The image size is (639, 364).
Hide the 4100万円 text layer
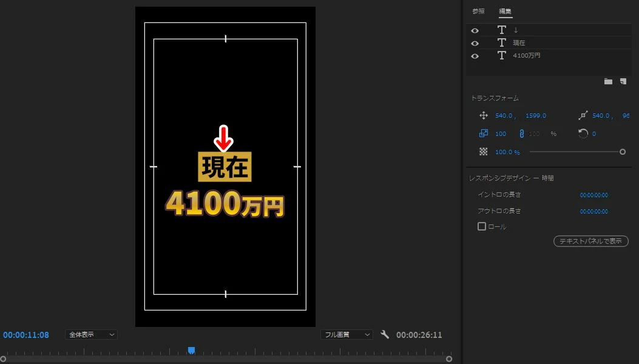[x=475, y=56]
